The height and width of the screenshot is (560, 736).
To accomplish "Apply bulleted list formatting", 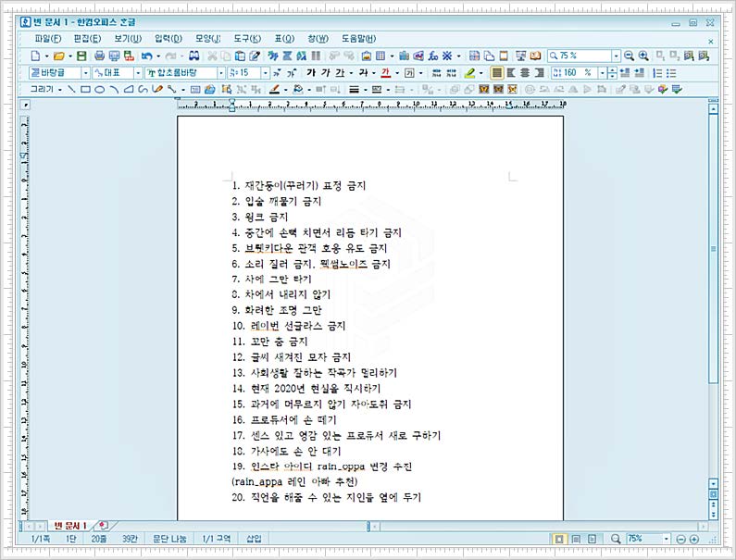I will [672, 73].
